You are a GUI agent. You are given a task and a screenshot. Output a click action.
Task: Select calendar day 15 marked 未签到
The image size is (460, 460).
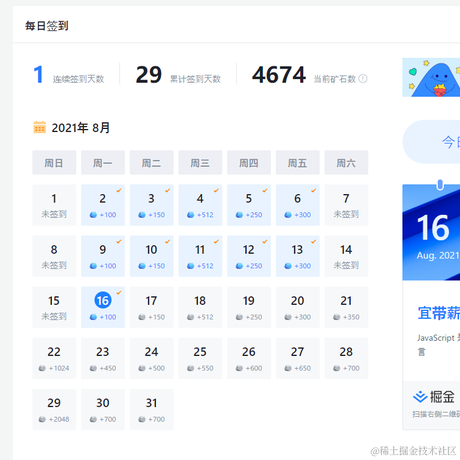pyautogui.click(x=54, y=307)
